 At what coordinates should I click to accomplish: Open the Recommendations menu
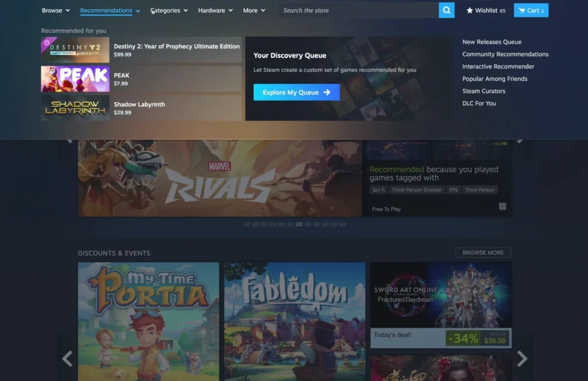click(x=109, y=10)
